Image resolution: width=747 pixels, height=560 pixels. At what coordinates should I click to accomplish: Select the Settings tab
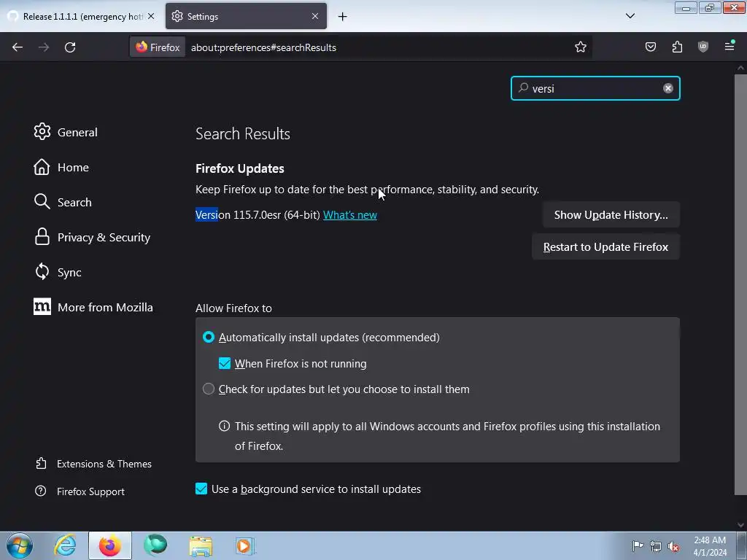[x=247, y=16]
